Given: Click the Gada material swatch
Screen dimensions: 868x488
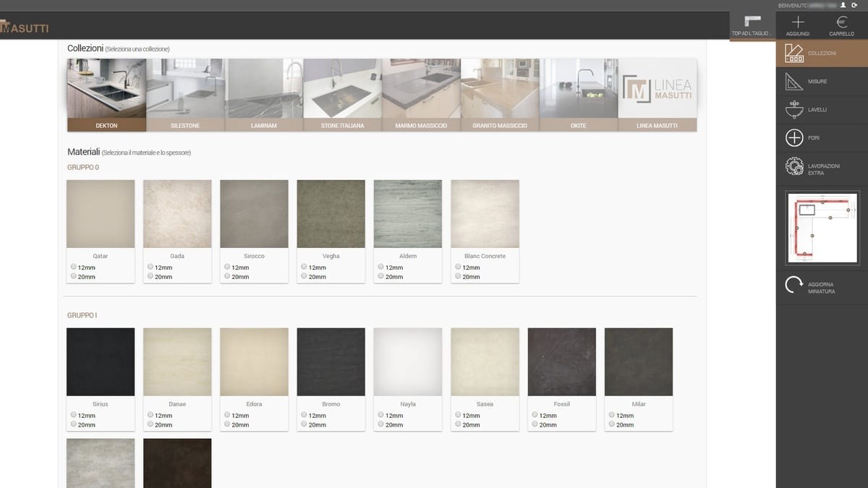Looking at the screenshot, I should coord(177,214).
